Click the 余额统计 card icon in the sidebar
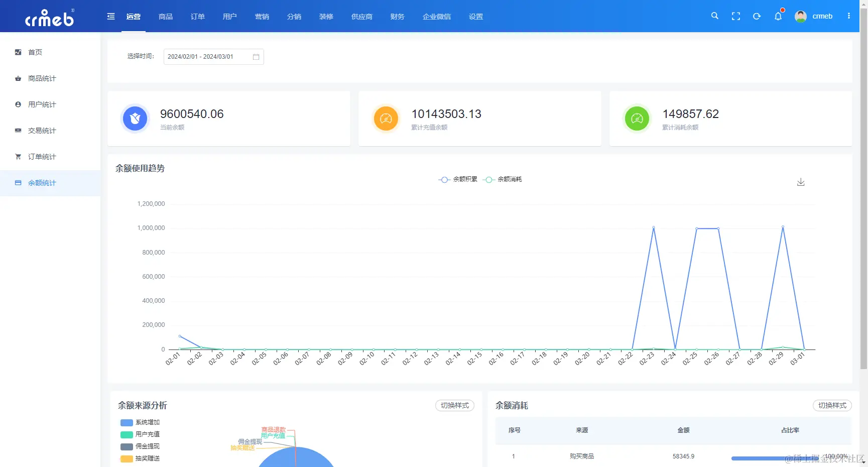The width and height of the screenshot is (868, 467). [18, 183]
